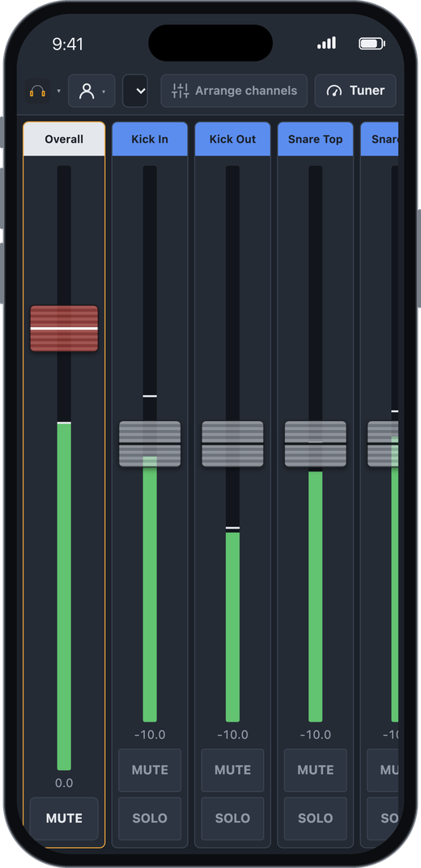The image size is (421, 868).
Task: Click the sliders icon in Arrange channels
Action: click(x=181, y=91)
